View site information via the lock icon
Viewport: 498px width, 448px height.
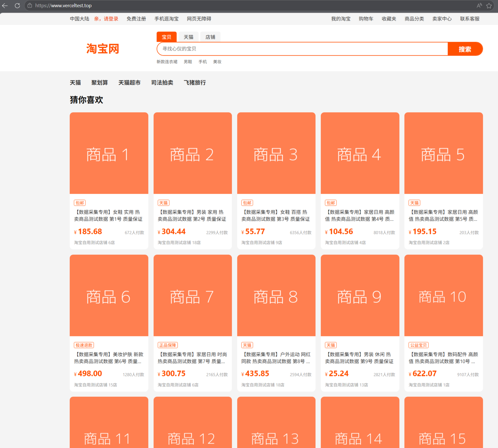click(x=30, y=6)
